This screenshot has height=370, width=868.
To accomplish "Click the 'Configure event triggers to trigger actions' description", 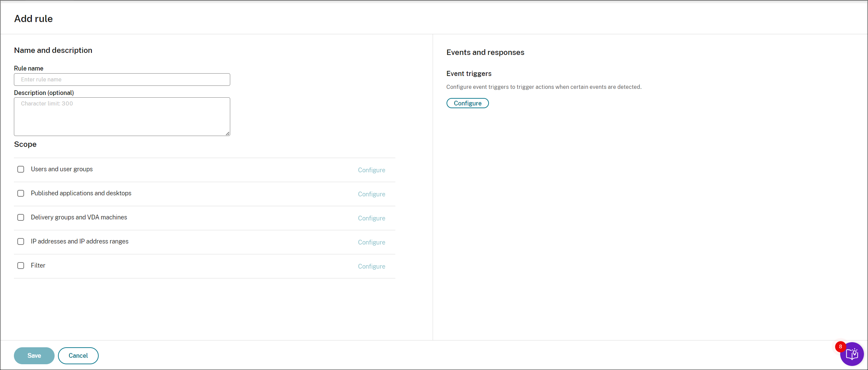I will (544, 87).
